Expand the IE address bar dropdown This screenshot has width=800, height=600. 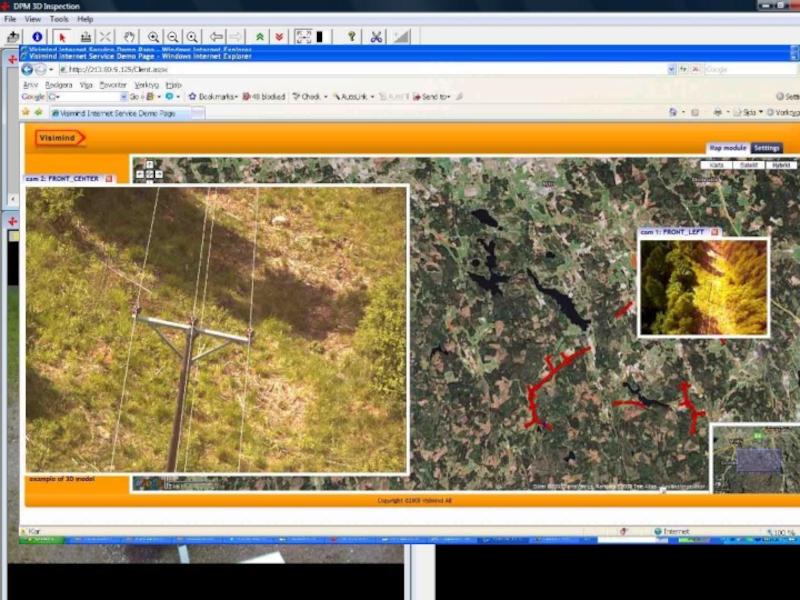point(671,69)
